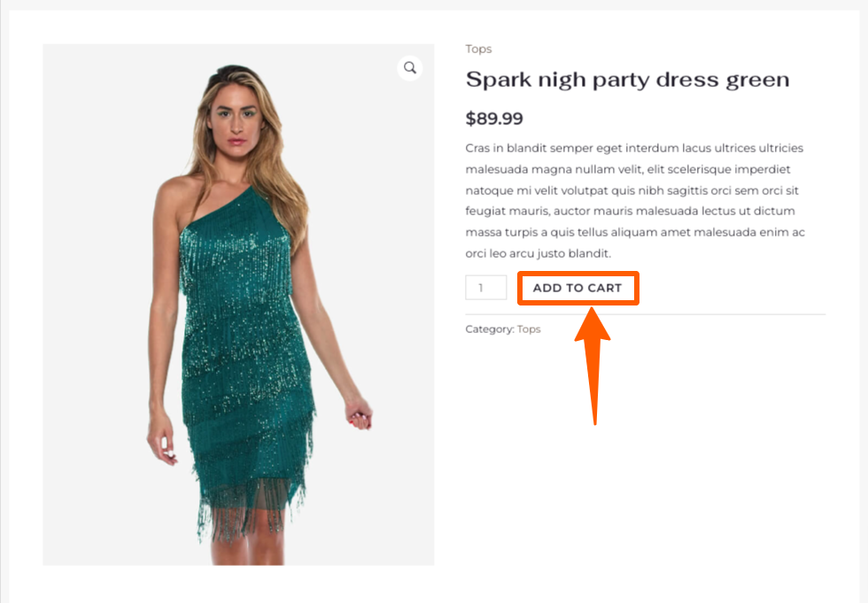Image resolution: width=868 pixels, height=603 pixels.
Task: Click the green party dress product image
Action: 238,305
